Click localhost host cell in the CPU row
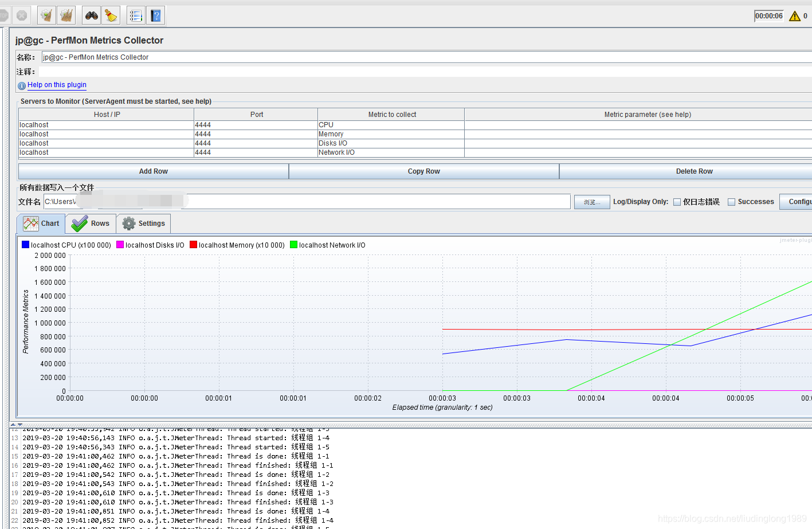The width and height of the screenshot is (812, 529). click(x=106, y=125)
